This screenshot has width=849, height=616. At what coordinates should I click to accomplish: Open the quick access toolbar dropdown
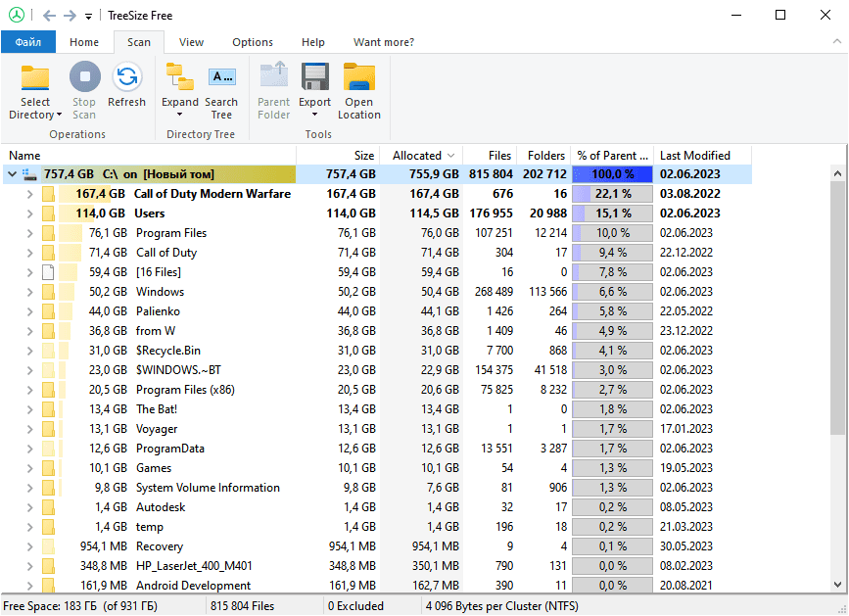(88, 17)
